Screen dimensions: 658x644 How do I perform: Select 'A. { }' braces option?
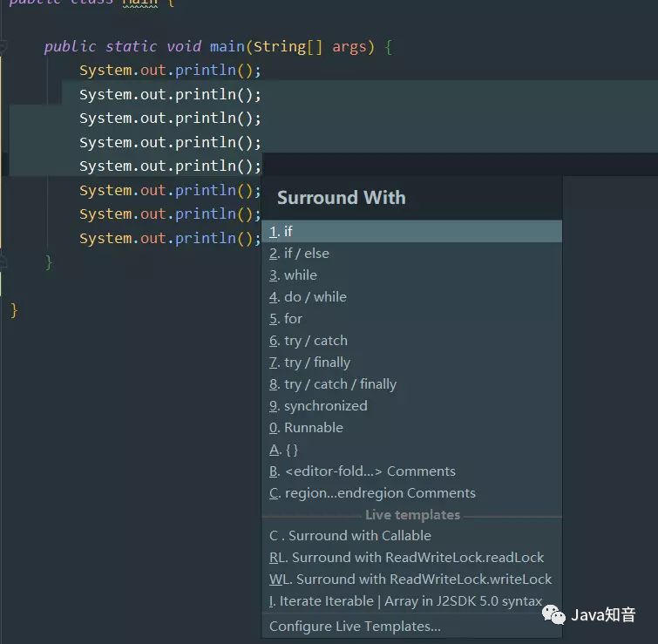(411, 450)
